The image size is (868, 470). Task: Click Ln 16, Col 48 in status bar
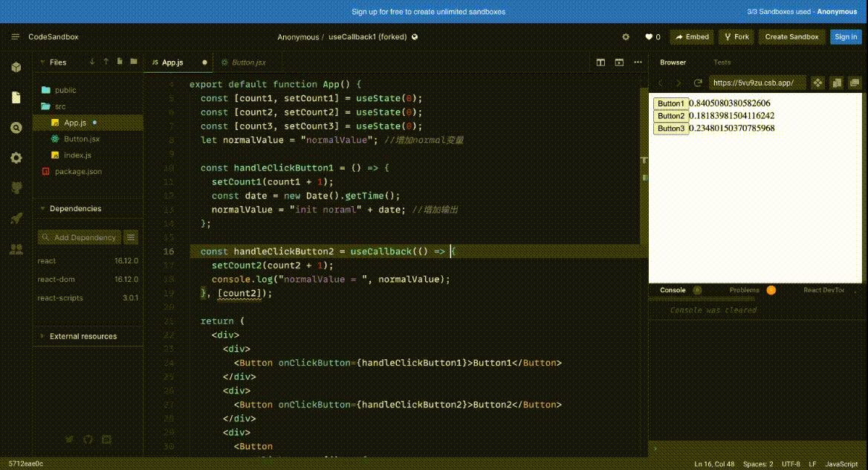[714, 464]
